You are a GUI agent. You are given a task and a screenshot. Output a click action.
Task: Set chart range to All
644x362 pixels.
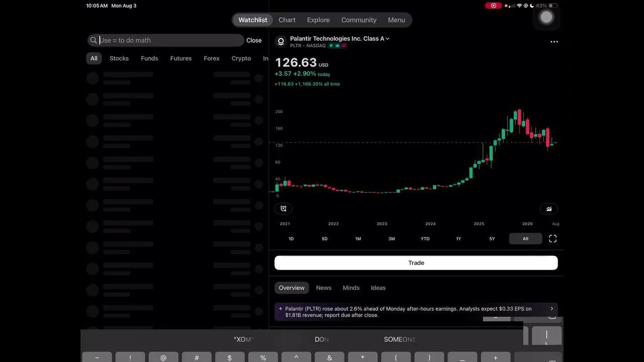(x=525, y=239)
